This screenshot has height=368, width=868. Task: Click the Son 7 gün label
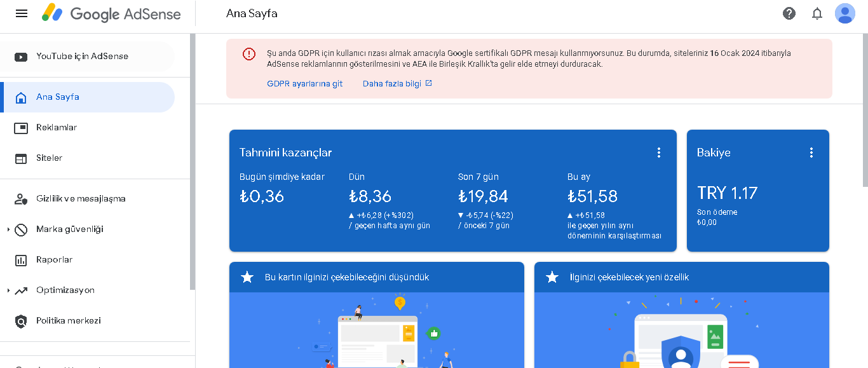tap(478, 177)
